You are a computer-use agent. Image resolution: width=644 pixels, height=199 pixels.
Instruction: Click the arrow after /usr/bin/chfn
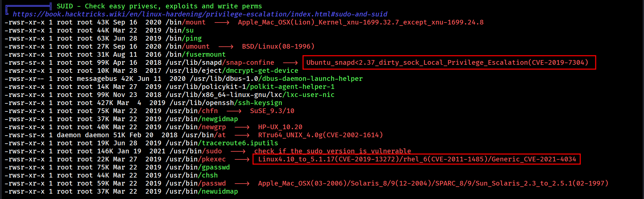coord(234,111)
